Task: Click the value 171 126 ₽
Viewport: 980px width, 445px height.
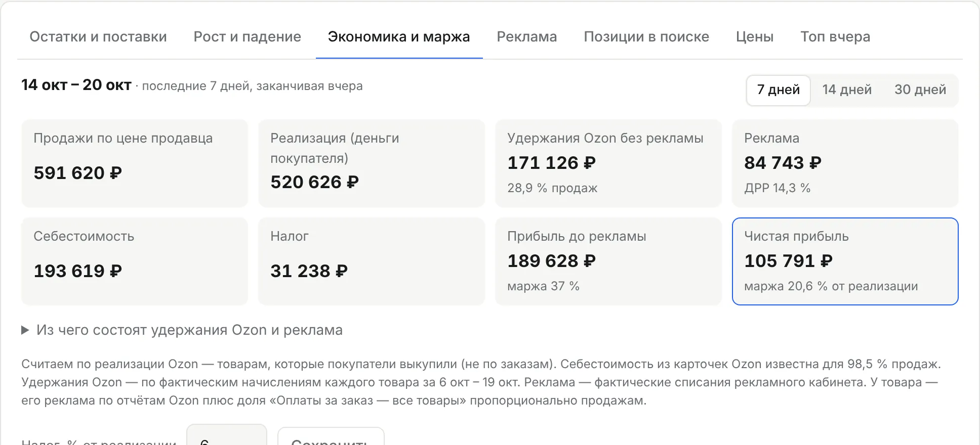Action: pos(552,163)
